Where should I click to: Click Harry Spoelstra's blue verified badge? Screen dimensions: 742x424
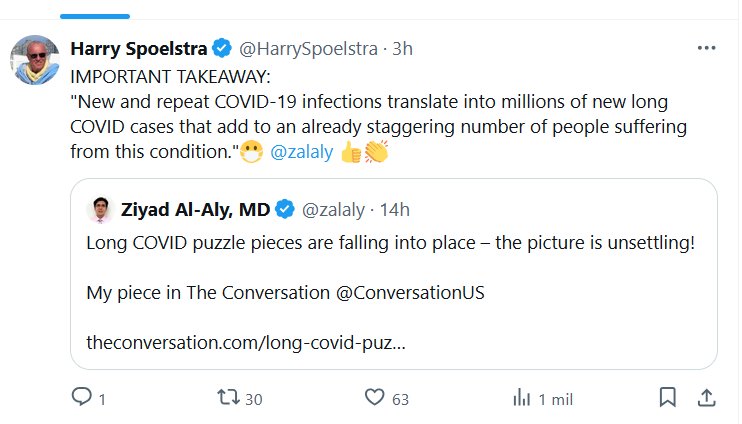[x=221, y=48]
